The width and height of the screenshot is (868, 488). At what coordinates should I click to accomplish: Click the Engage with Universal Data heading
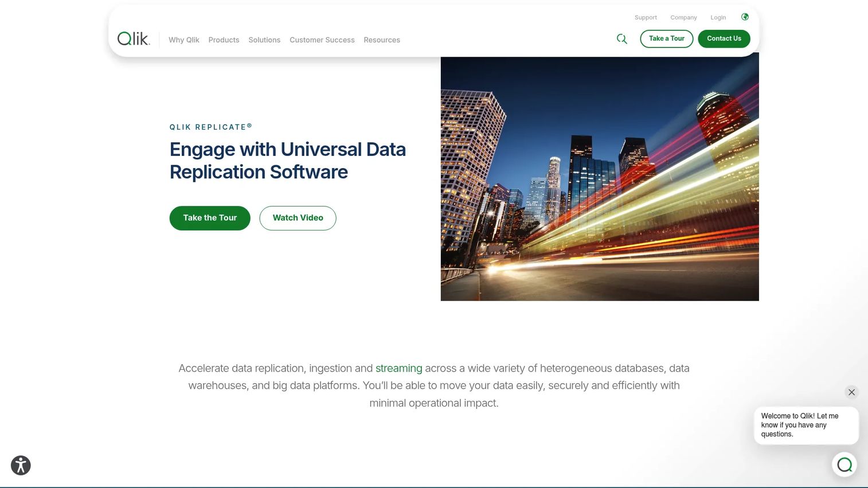288,161
